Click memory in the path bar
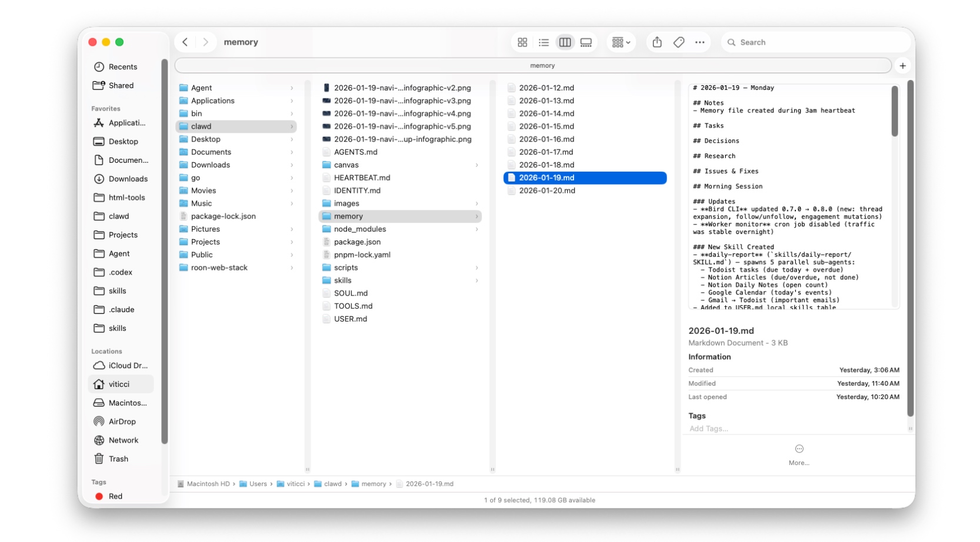980x542 pixels. 369,484
